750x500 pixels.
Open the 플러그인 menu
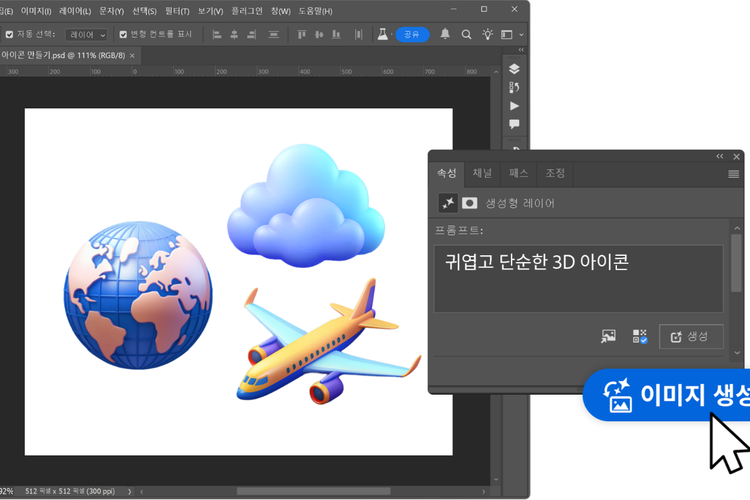pyautogui.click(x=247, y=11)
